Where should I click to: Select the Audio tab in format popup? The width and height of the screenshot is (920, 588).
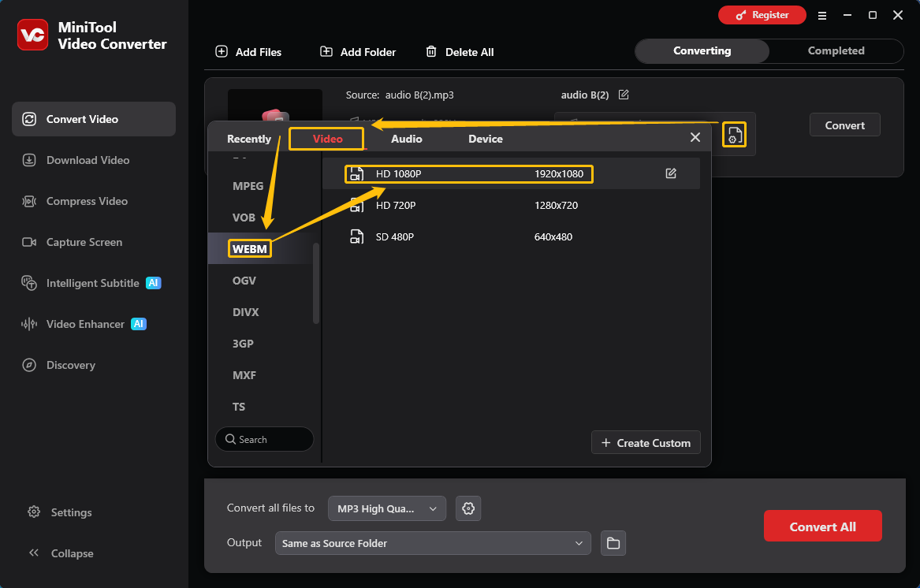[x=407, y=139]
